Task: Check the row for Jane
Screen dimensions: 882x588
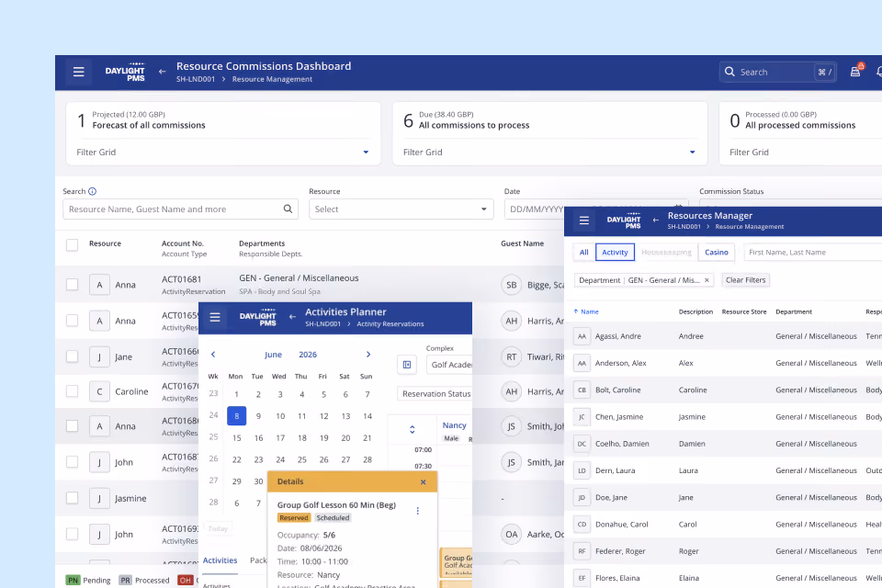Action: [72, 356]
